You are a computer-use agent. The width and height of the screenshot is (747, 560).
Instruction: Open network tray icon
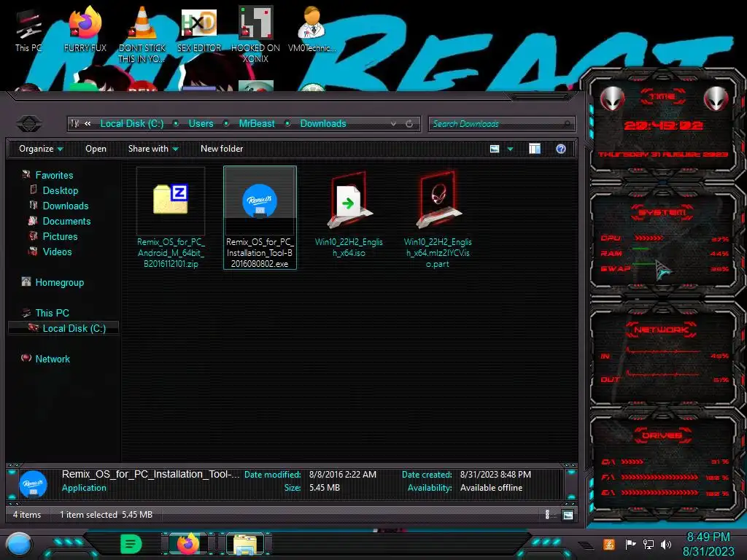point(648,544)
